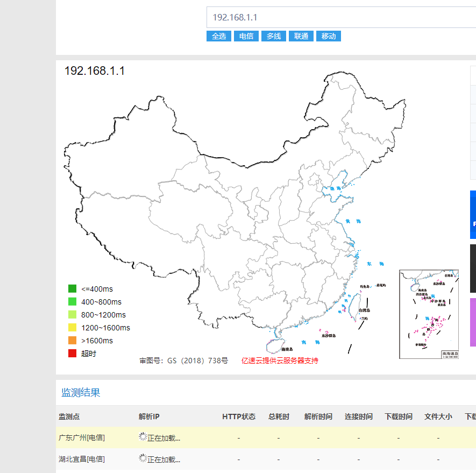Click the 192.168.1.1 address input field

pyautogui.click(x=323, y=17)
